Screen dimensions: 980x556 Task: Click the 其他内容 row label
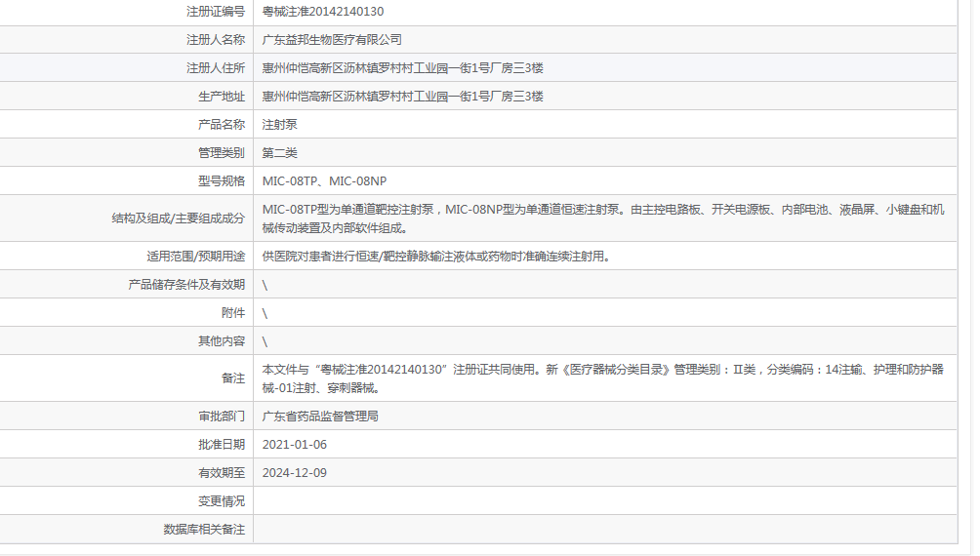(x=222, y=341)
